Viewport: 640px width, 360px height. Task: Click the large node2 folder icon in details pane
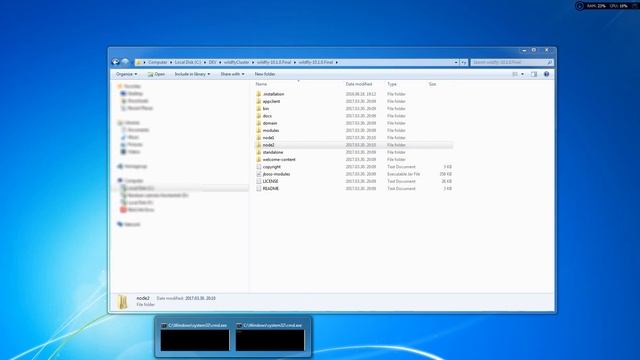coord(122,302)
